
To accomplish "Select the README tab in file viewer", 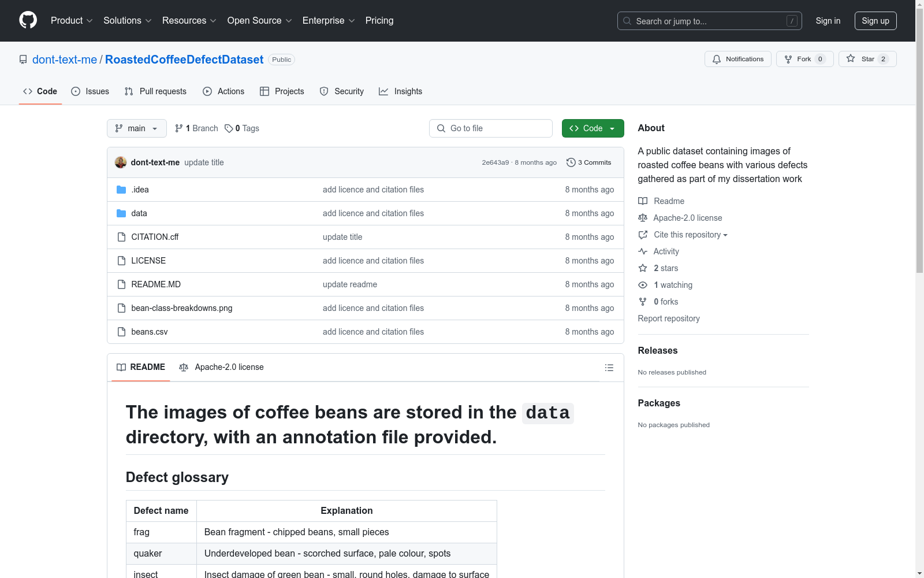I will pos(141,367).
